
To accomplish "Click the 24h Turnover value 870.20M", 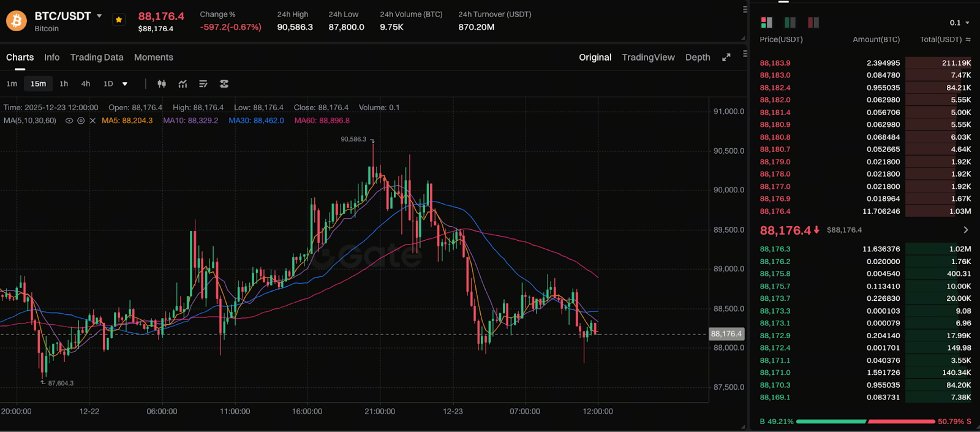I will 476,27.
